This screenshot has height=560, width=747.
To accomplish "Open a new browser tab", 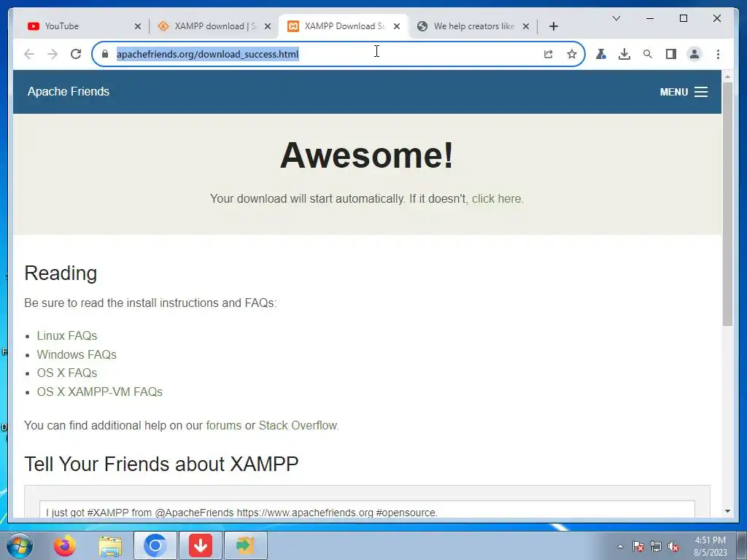I will point(553,26).
